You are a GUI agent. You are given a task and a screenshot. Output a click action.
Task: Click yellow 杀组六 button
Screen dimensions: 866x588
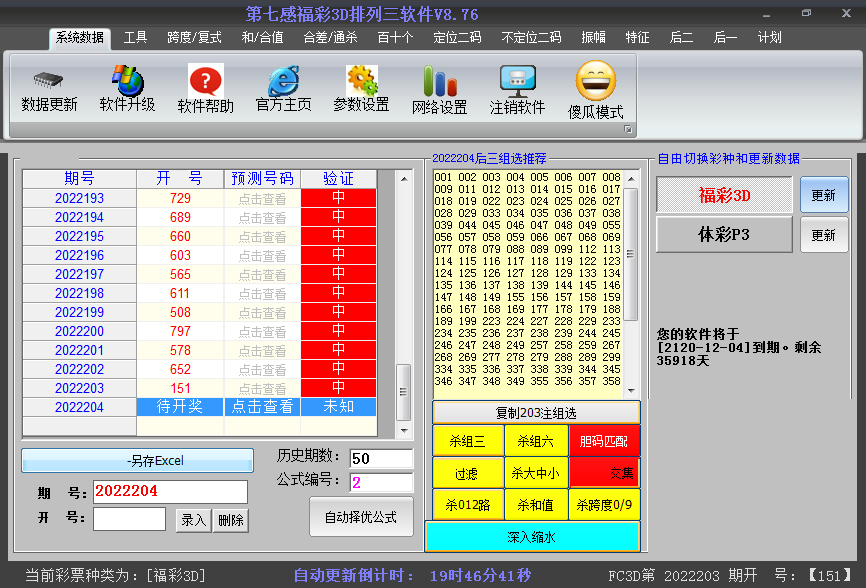click(536, 441)
